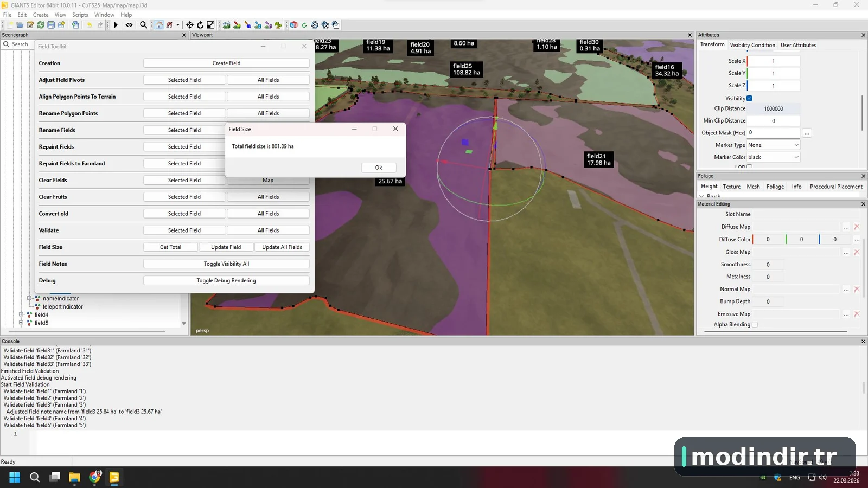Screen dimensions: 868x488
Task: Switch to the Visibility Condition tab
Action: click(x=752, y=45)
